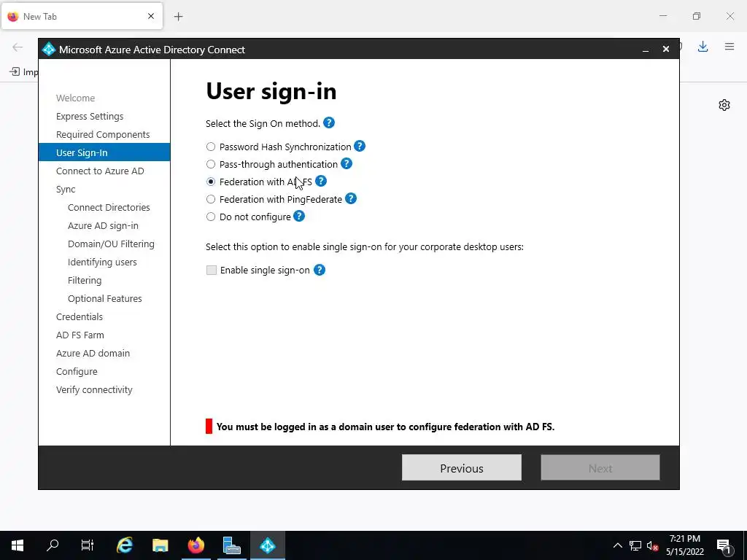This screenshot has height=560, width=747.
Task: Open help icon next to Do not configure
Action: (x=299, y=216)
